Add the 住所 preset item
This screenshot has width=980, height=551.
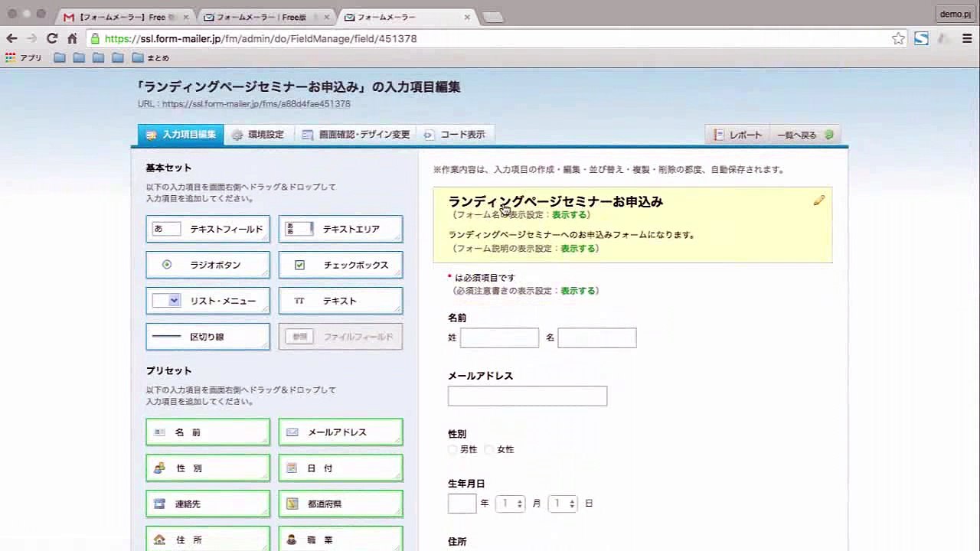pyautogui.click(x=208, y=540)
